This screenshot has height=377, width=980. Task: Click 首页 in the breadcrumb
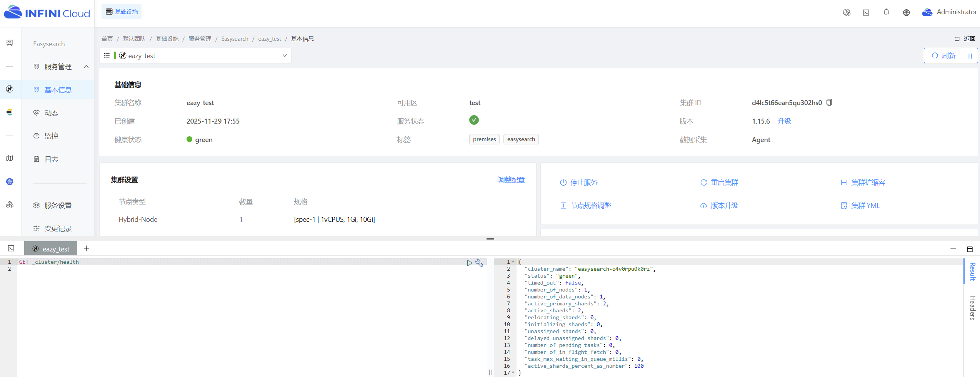coord(107,39)
